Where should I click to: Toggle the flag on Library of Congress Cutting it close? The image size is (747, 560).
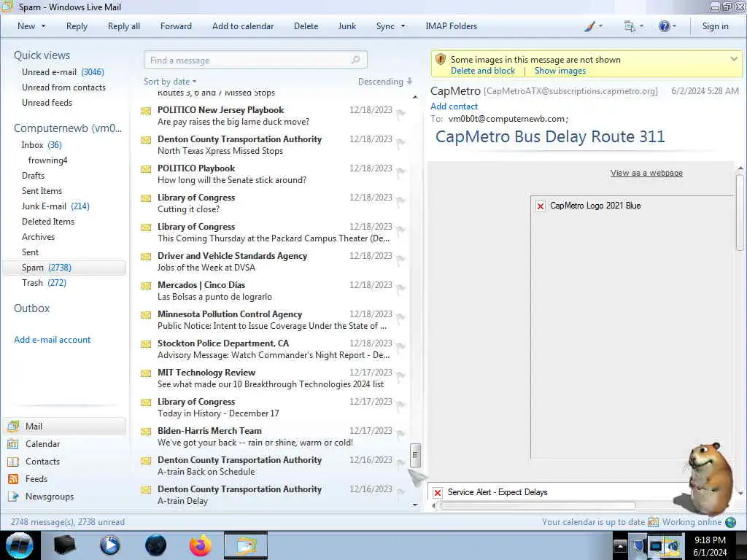pos(400,201)
